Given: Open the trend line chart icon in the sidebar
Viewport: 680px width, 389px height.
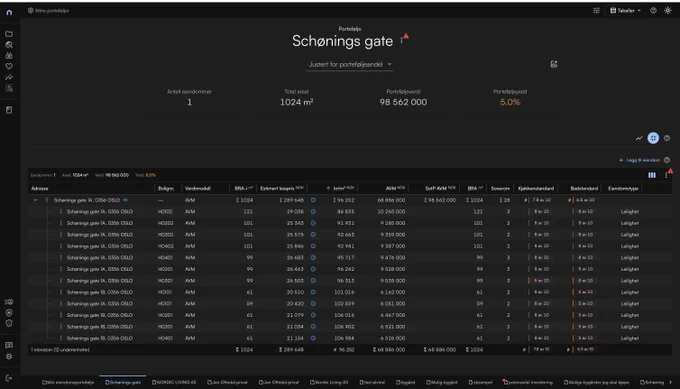Looking at the screenshot, I should 9,77.
